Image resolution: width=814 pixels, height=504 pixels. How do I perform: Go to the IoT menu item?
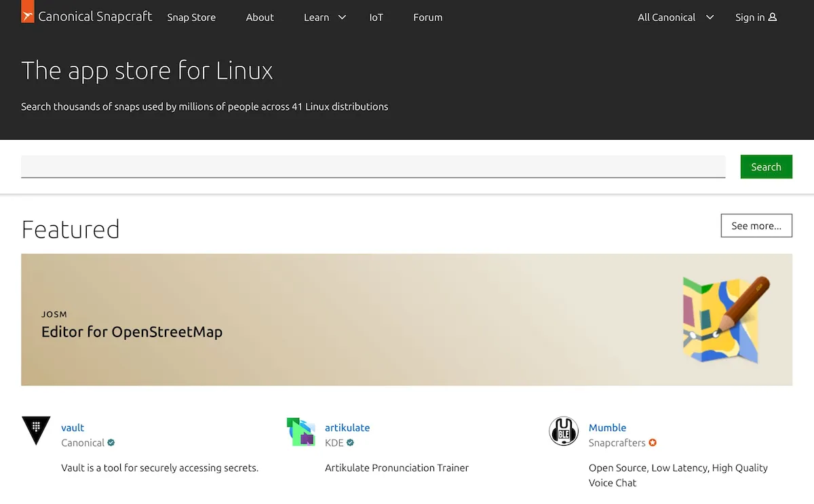[376, 18]
